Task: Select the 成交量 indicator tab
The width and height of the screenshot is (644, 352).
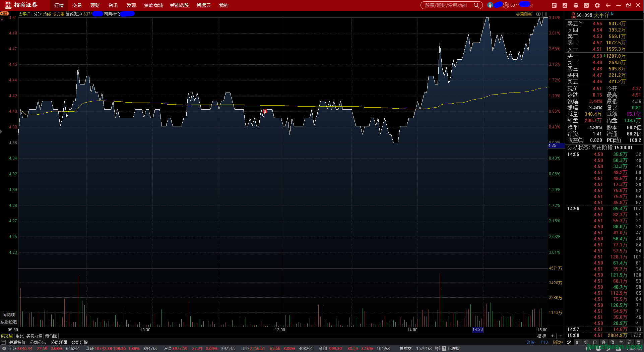Action: [7, 336]
